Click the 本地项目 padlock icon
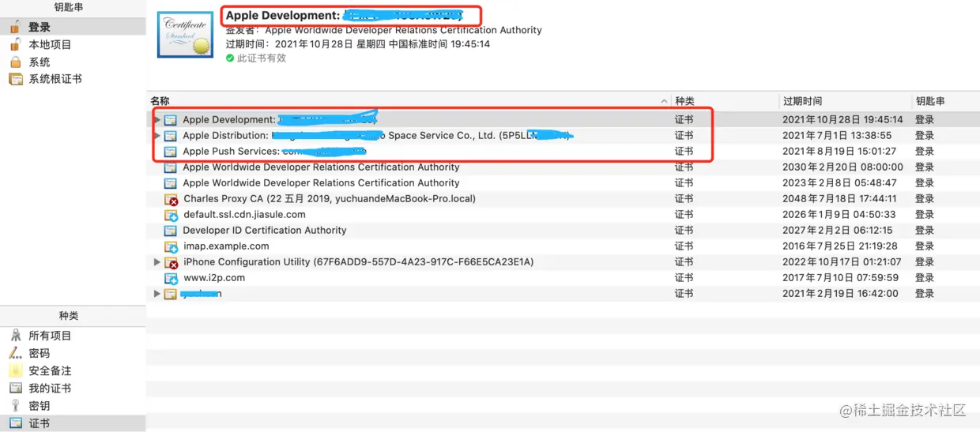This screenshot has width=980, height=432. pos(15,44)
